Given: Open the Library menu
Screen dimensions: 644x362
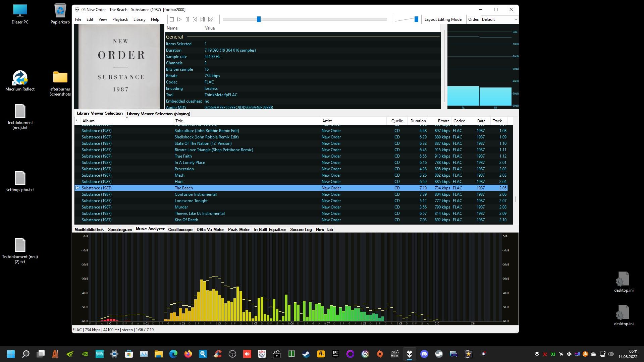Looking at the screenshot, I should [139, 19].
